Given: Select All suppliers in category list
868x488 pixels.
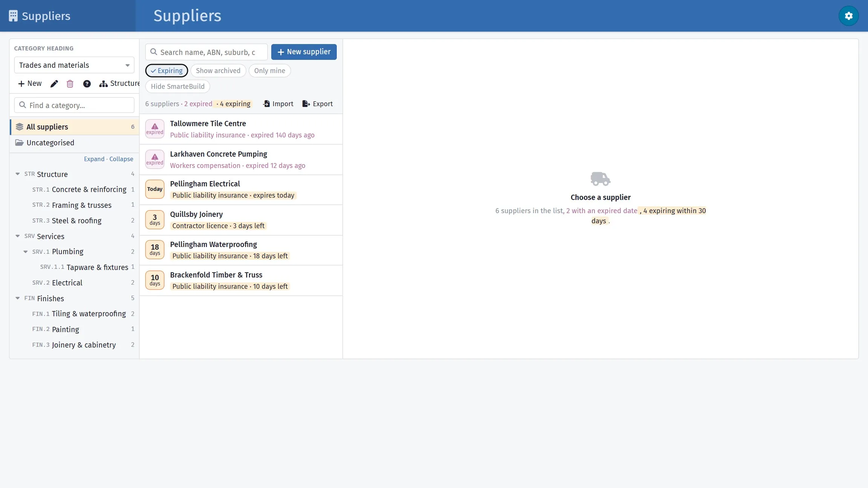Looking at the screenshot, I should pos(75,127).
